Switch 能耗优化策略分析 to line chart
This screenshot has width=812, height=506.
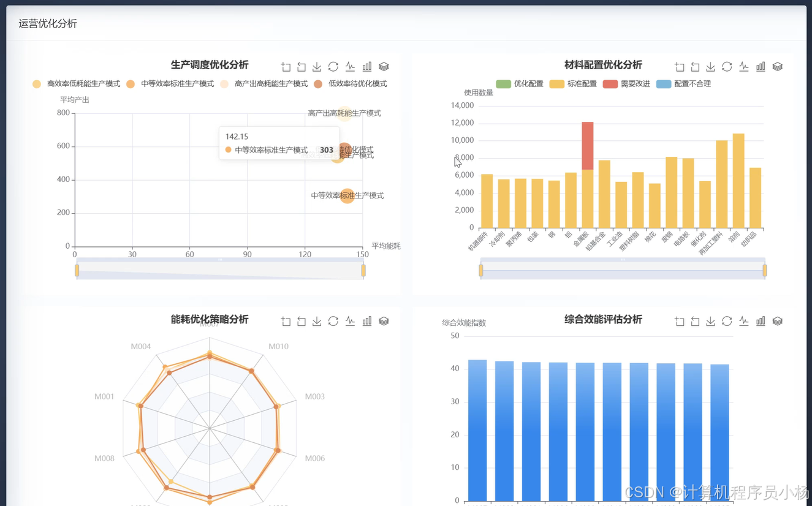pyautogui.click(x=350, y=322)
